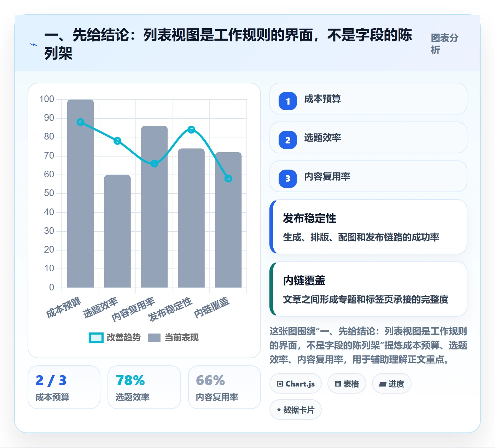Click the Chart.js tag icon

[280, 384]
